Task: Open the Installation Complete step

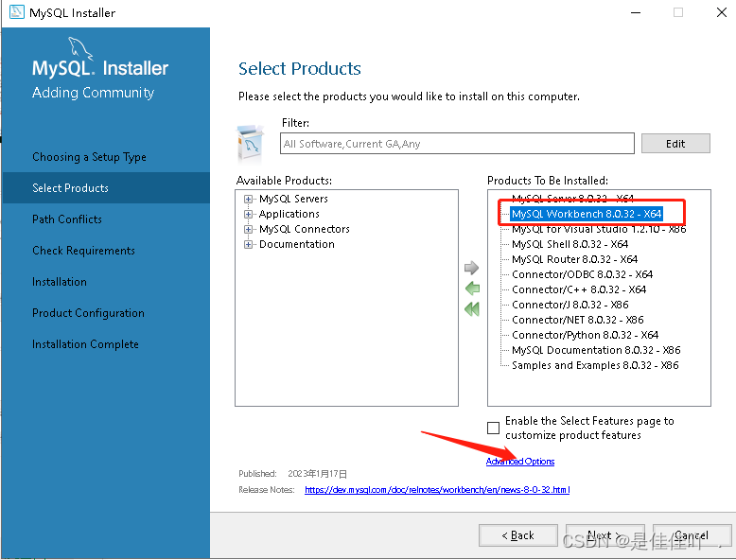Action: (x=85, y=344)
